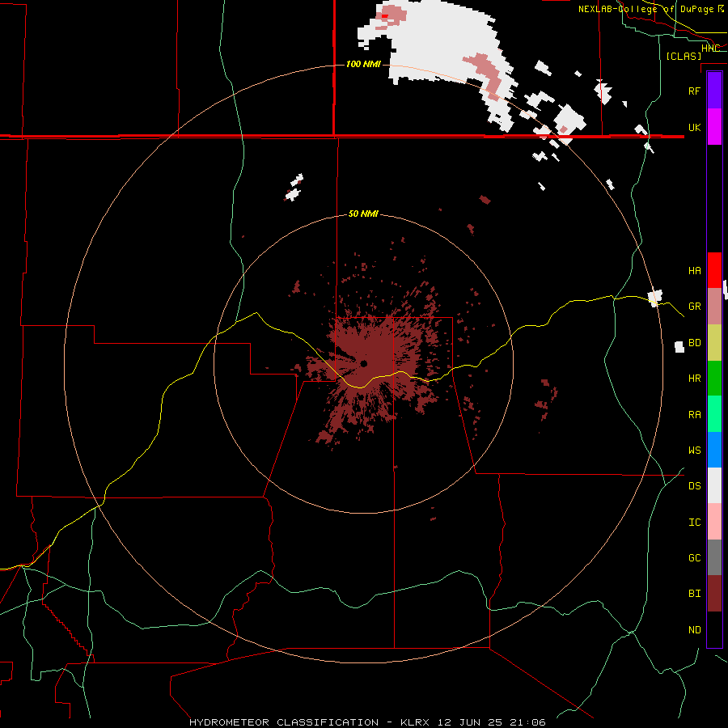Click the "RF" legend label text
This screenshot has height=728, width=728.
(x=694, y=91)
